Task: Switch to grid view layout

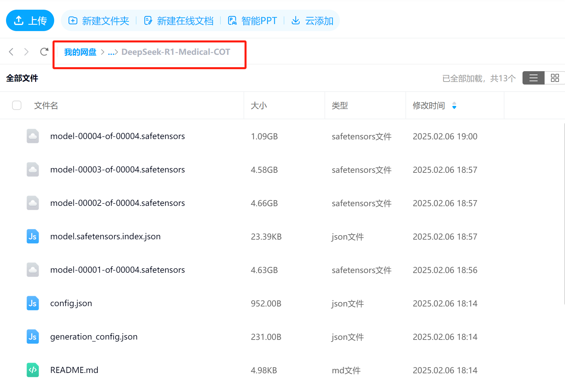Action: (x=555, y=78)
